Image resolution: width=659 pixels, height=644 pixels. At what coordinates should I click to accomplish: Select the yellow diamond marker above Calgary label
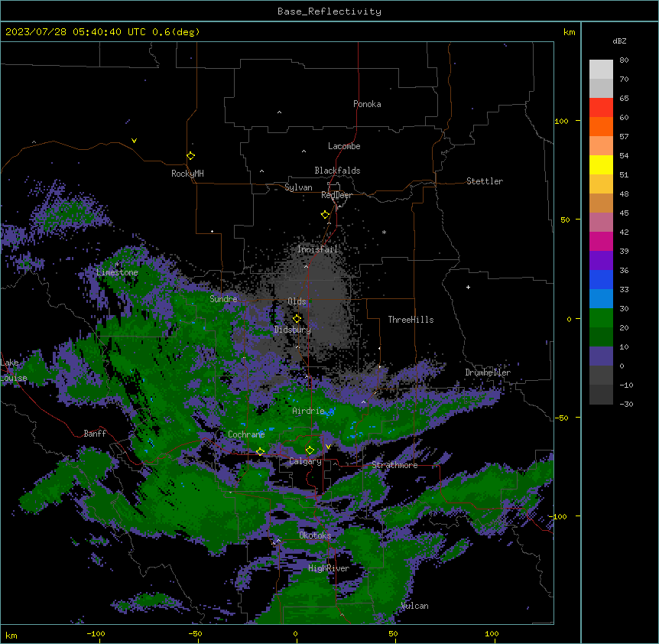coord(310,450)
